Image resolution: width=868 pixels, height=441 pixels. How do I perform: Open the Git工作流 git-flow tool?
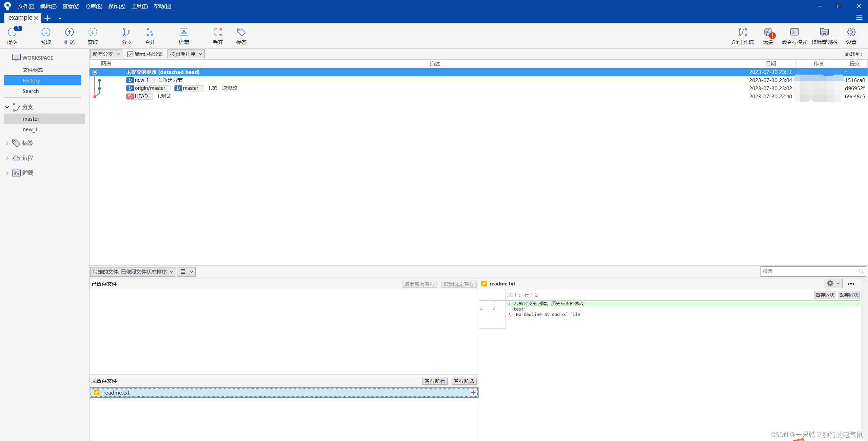click(x=743, y=36)
